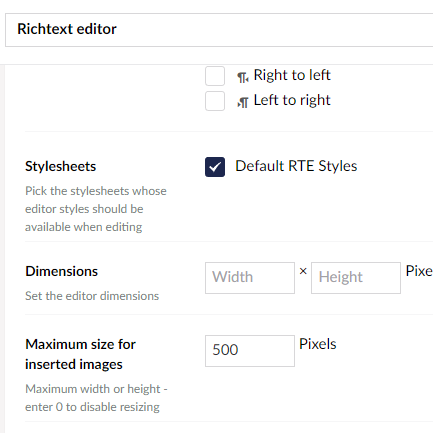Viewport: 433px width, 433px height.
Task: Click the Pixels label beside the 500 field
Action: [x=318, y=344]
